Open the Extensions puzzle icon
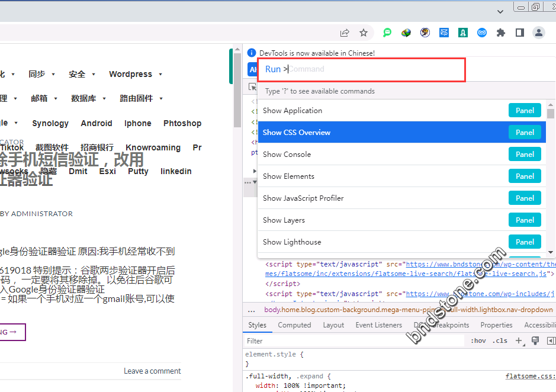556x392 pixels. coord(501,33)
